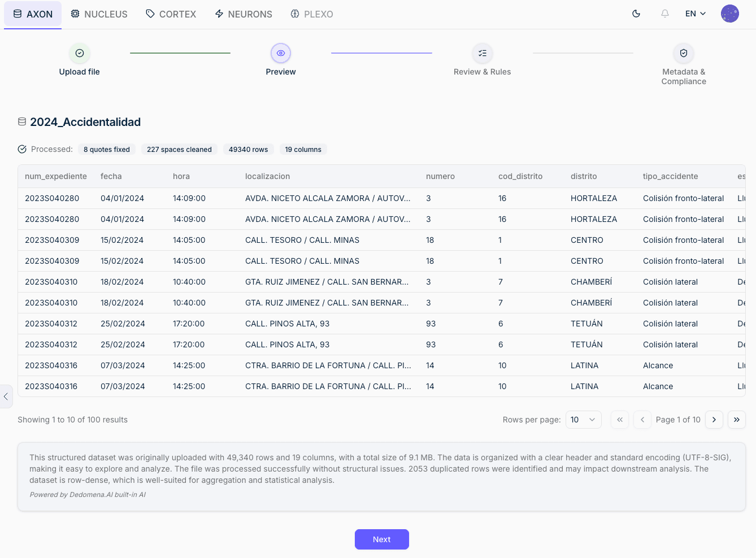
Task: Click the first 'HORTALEZA' district cell
Action: pos(594,198)
